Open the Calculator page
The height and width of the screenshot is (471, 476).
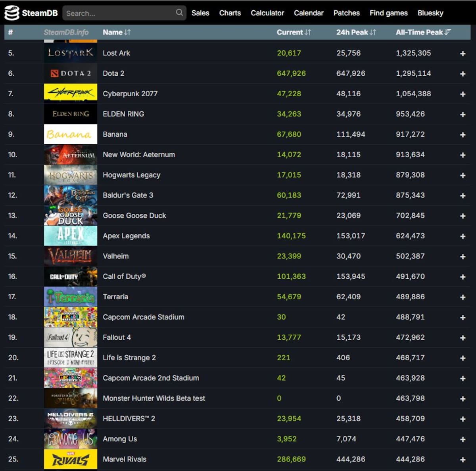pyautogui.click(x=267, y=13)
